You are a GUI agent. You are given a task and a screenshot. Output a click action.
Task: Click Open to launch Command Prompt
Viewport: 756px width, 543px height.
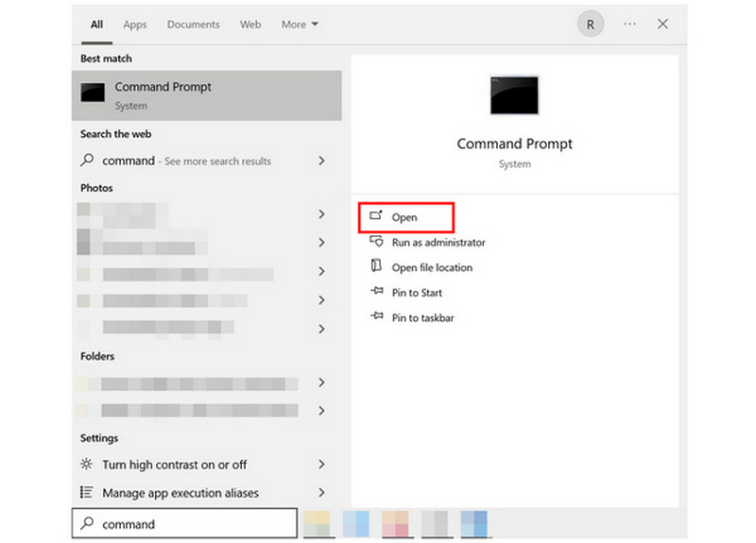pos(404,217)
